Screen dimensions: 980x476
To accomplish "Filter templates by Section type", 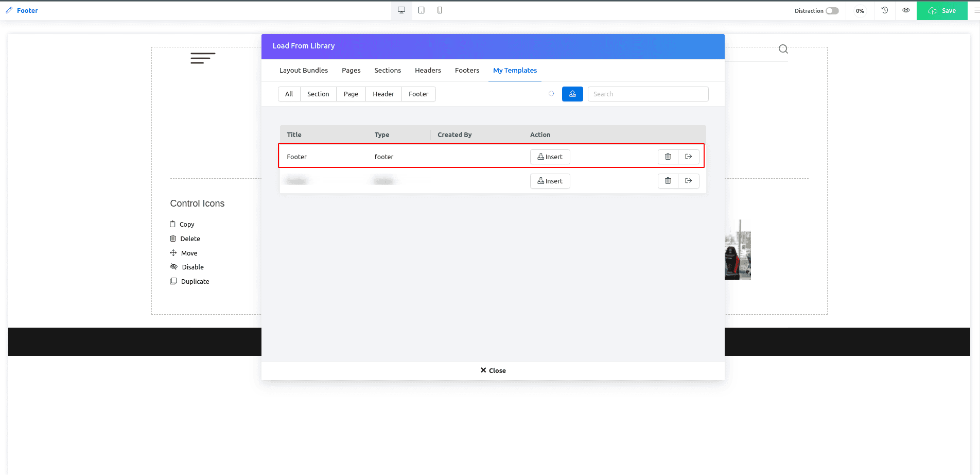I will pos(318,94).
